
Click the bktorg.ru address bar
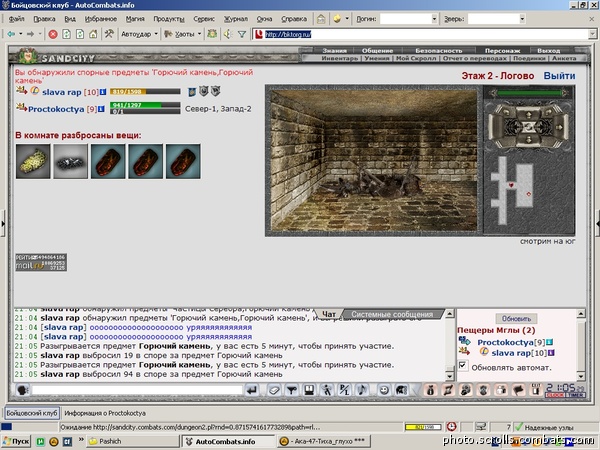click(421, 34)
